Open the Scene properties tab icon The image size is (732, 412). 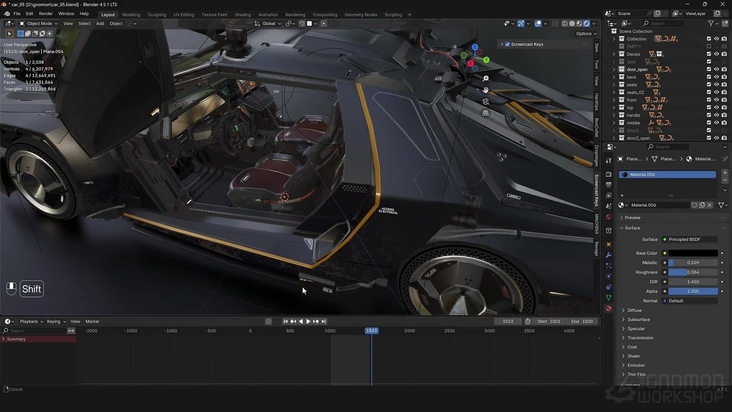[x=609, y=206]
